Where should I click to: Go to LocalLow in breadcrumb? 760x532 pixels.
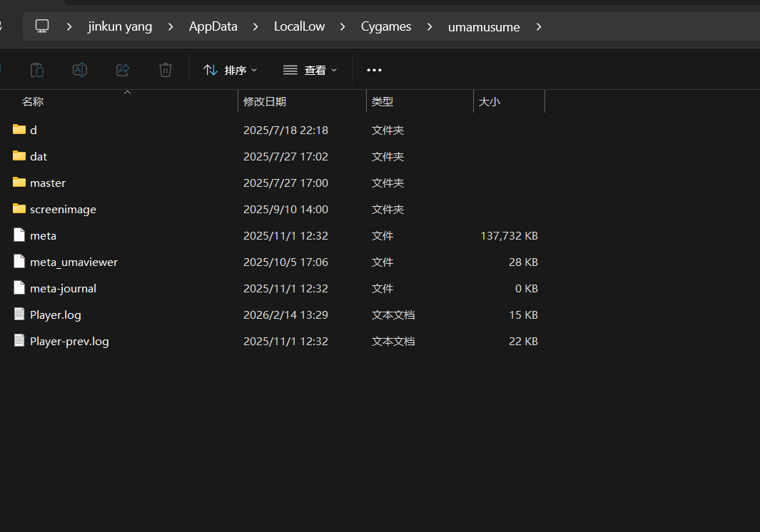(x=300, y=26)
